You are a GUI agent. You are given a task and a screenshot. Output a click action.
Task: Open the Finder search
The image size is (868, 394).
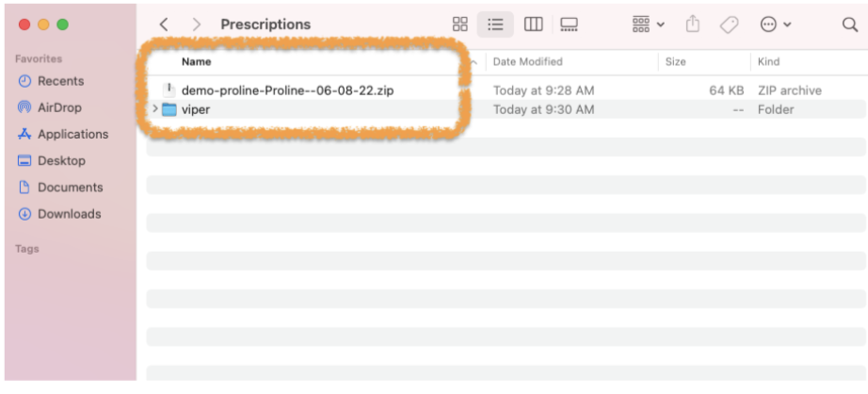[x=849, y=25]
